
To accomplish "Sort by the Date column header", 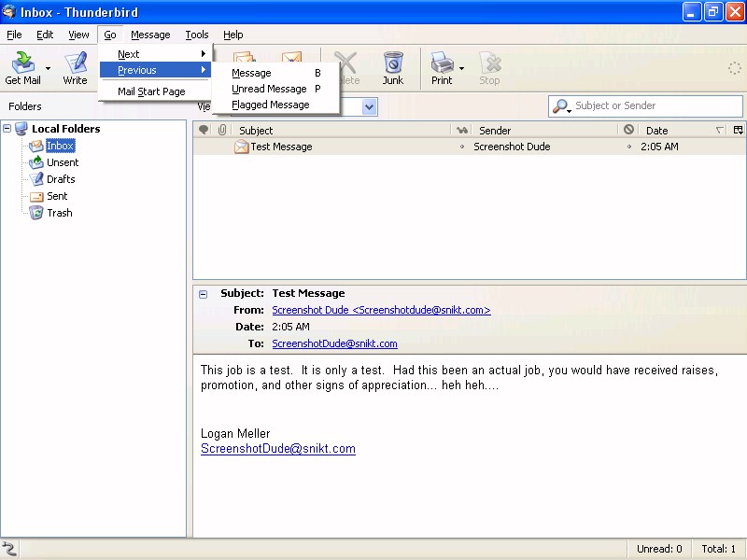I will pos(684,130).
